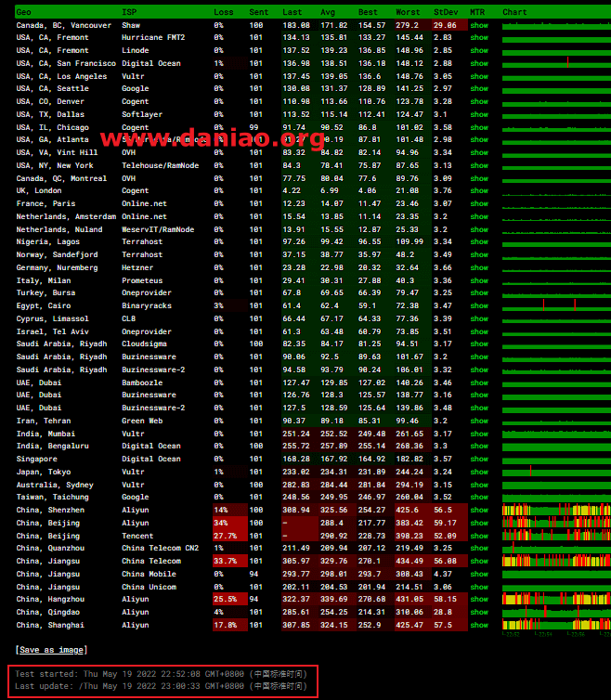Show MTR for Australia, Sydney Vultr
This screenshot has height=700, width=611.
click(x=479, y=485)
